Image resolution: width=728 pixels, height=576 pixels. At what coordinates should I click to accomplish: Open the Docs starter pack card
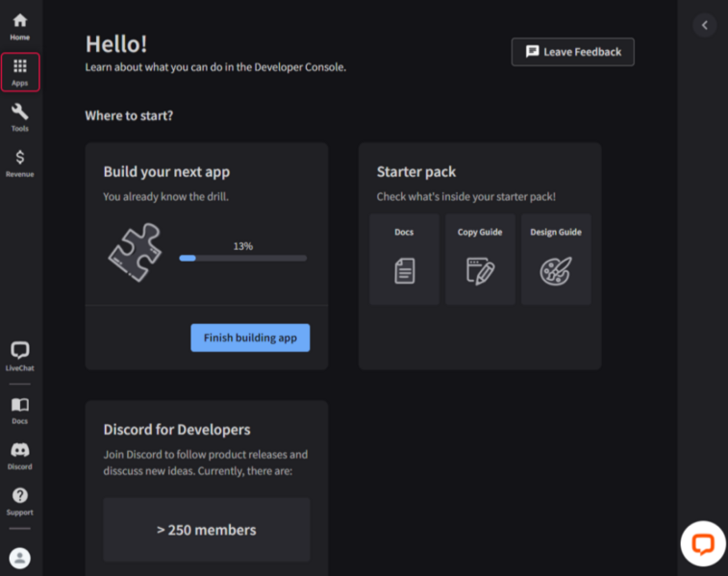[x=404, y=260]
